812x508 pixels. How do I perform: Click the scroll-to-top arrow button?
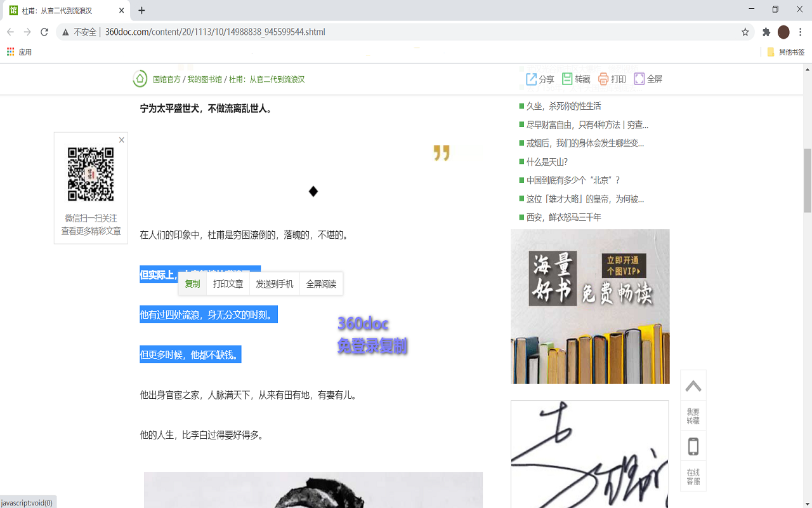[693, 385]
